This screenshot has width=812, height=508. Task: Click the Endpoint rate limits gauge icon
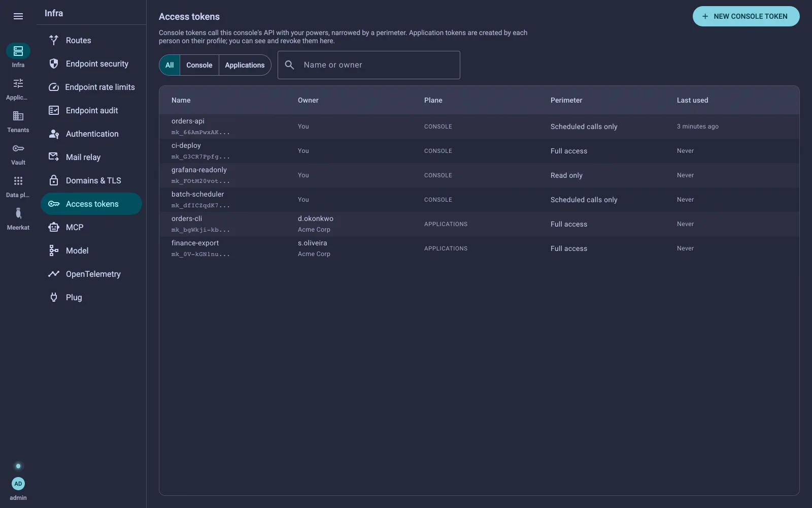pos(54,87)
